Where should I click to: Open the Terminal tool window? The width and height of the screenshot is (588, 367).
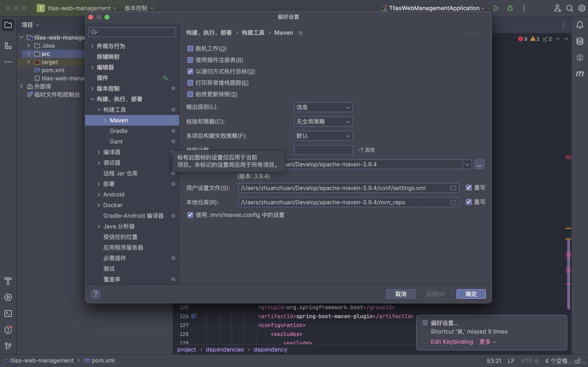[8, 314]
